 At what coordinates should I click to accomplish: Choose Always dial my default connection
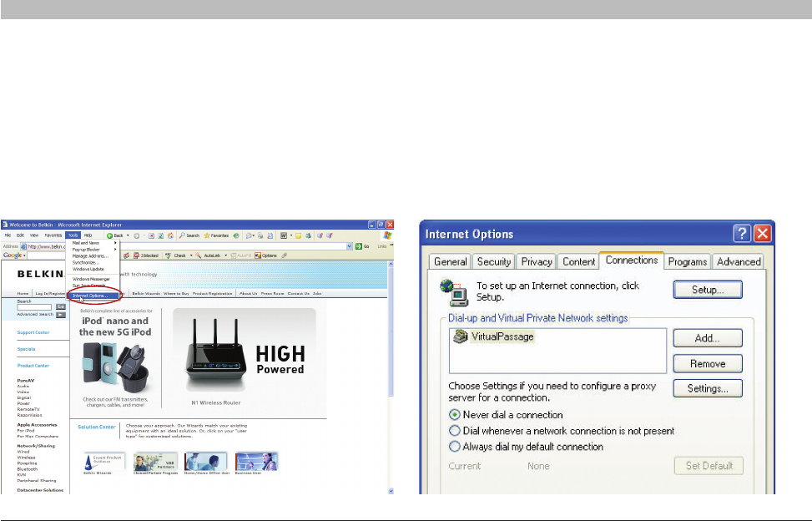pos(455,447)
